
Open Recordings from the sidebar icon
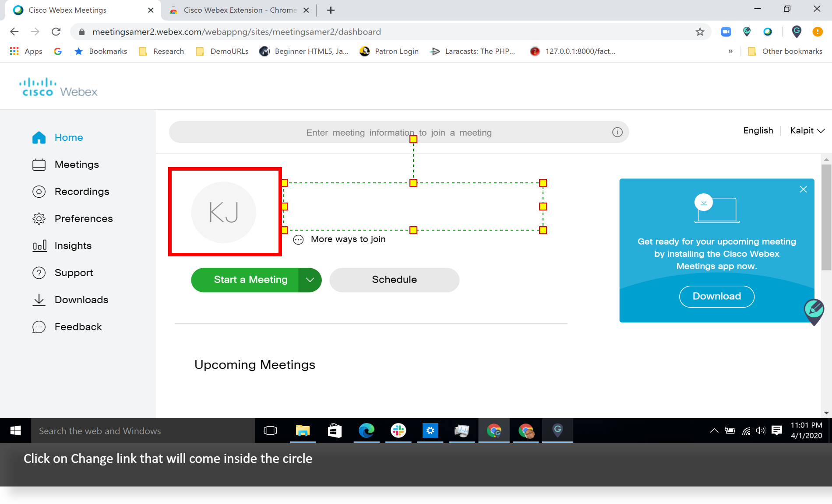39,192
